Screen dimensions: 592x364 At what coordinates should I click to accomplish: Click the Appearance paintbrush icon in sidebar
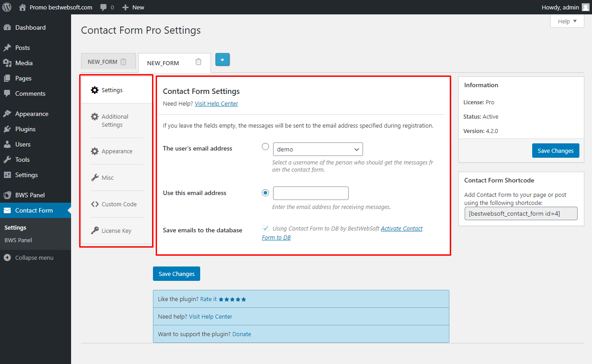coord(7,114)
